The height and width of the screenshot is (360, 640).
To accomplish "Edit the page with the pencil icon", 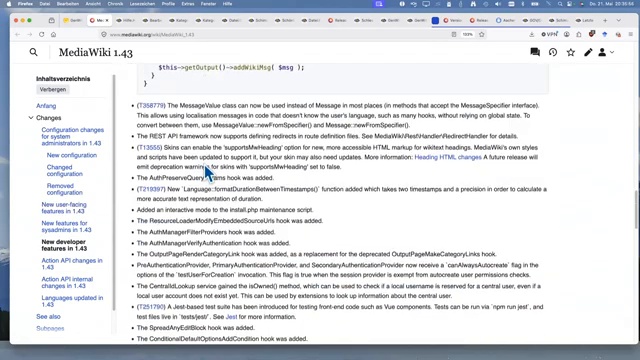I will click(x=588, y=52).
